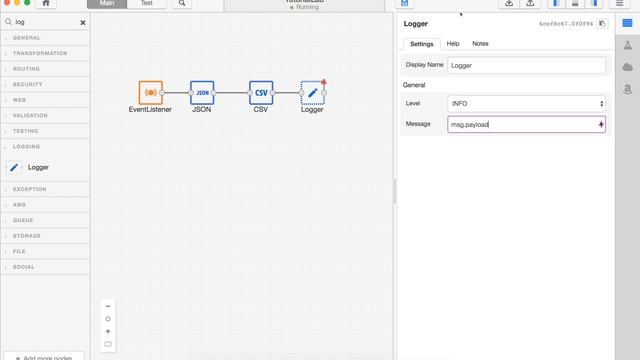Select the CSV node on canvas
This screenshot has width=640, height=360.
[x=261, y=93]
